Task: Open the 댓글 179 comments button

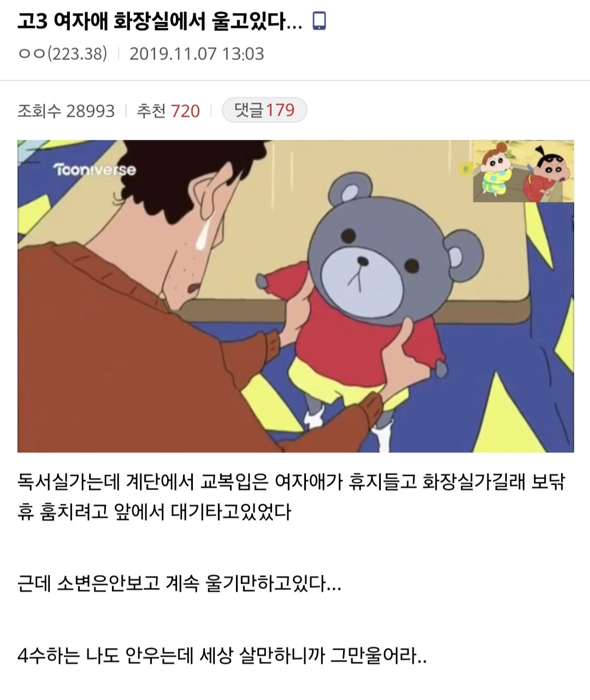Action: pos(264,110)
